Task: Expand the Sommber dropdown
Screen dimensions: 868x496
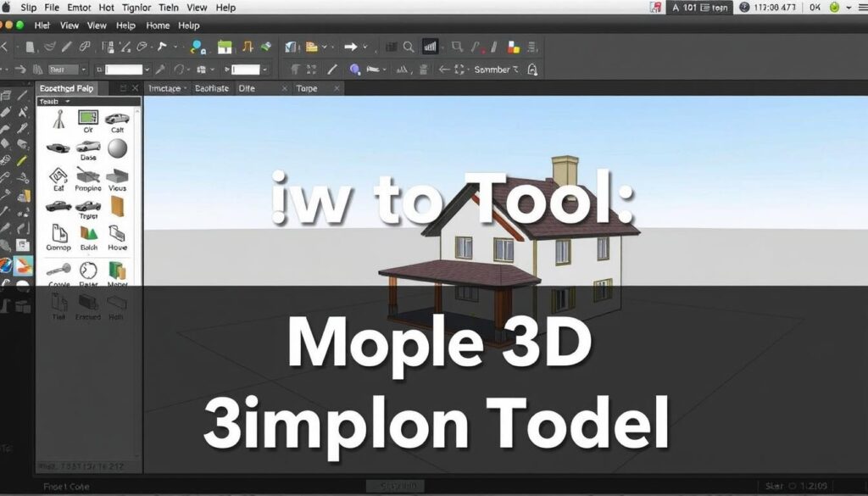Action: (x=515, y=70)
